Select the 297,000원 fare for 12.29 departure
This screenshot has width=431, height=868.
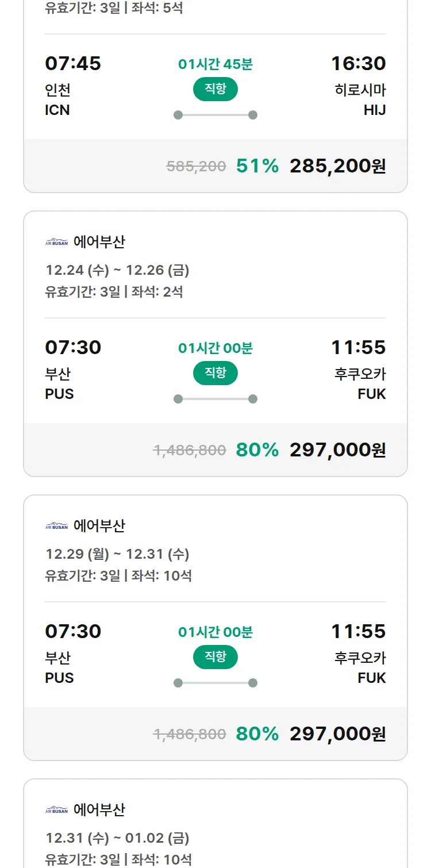(x=337, y=734)
